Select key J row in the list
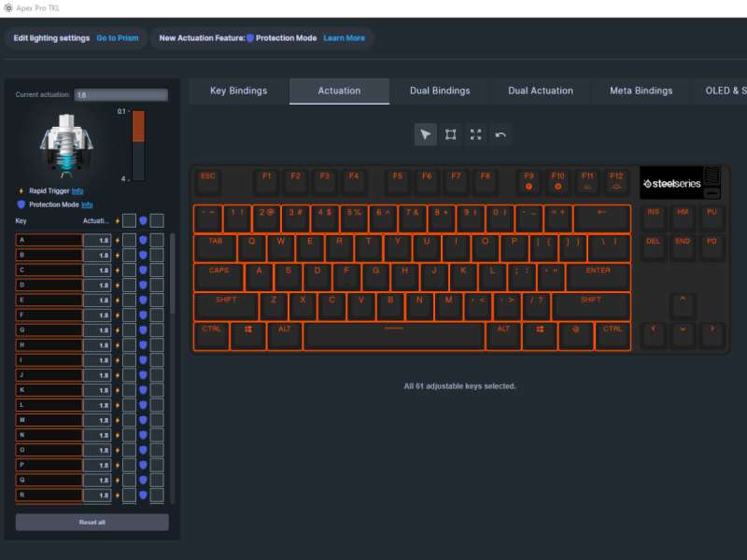 coord(49,375)
